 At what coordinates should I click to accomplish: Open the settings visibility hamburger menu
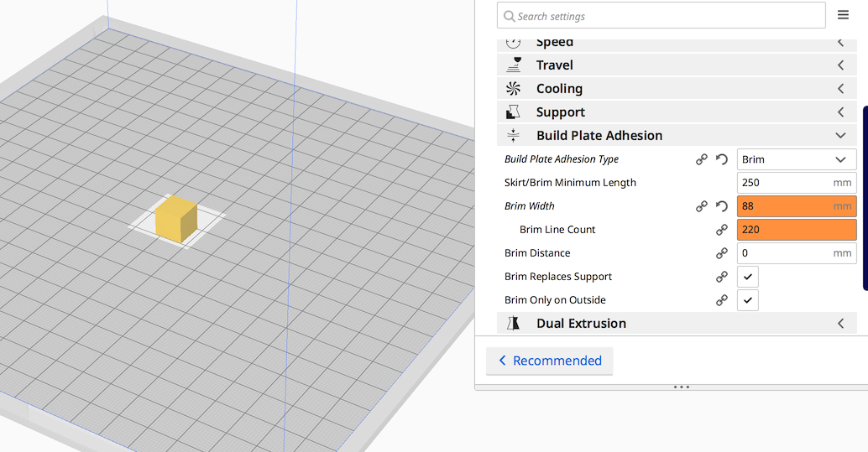click(843, 15)
